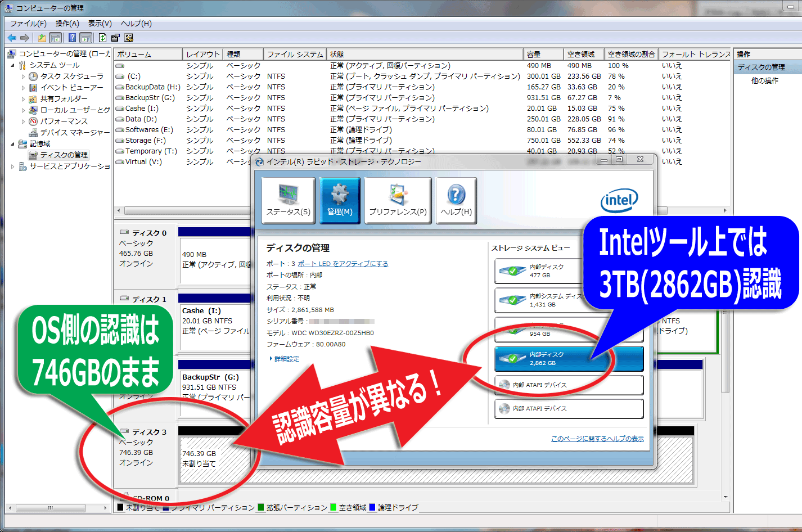Click the 空き領域 light green legend swatch
The height and width of the screenshot is (532, 802).
pos(334,507)
